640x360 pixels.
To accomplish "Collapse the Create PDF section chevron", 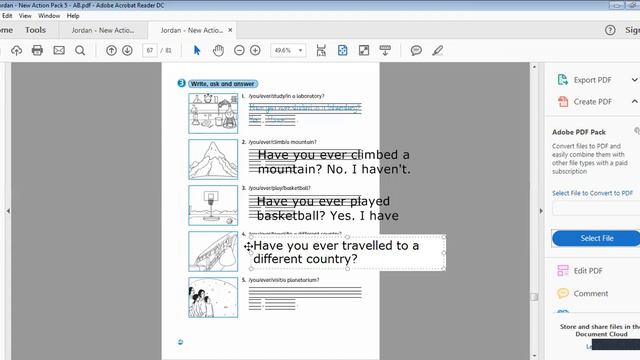I will click(x=634, y=101).
